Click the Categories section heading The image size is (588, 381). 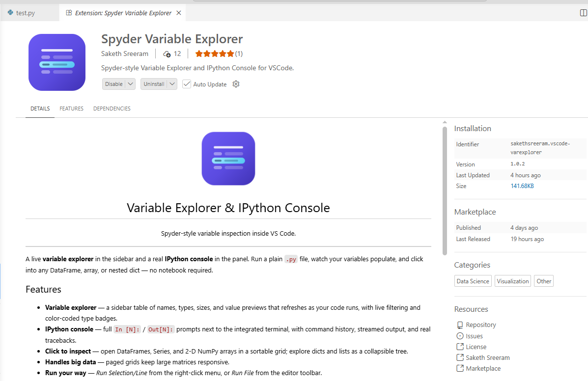(x=472, y=265)
